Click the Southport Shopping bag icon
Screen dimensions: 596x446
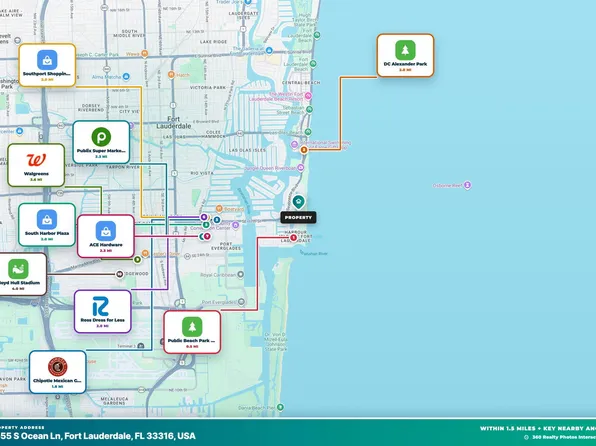(x=47, y=60)
